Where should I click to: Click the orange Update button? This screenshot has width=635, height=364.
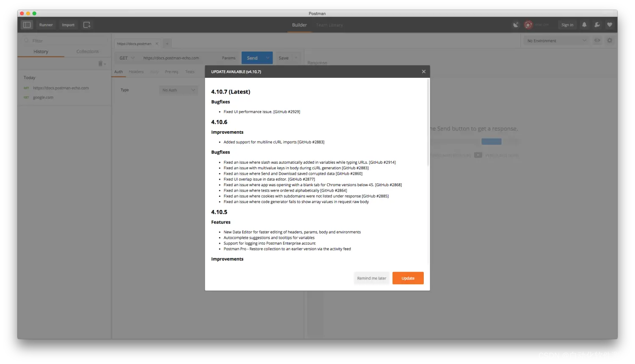click(408, 278)
